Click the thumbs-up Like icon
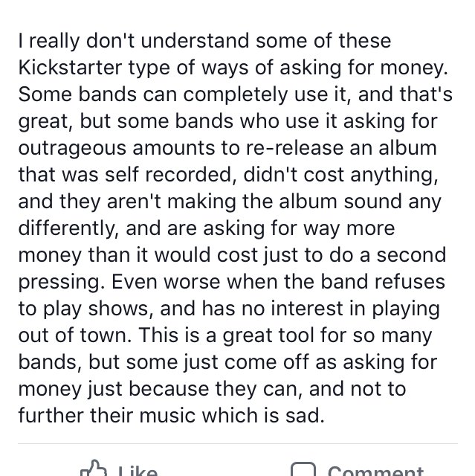 [x=94, y=468]
